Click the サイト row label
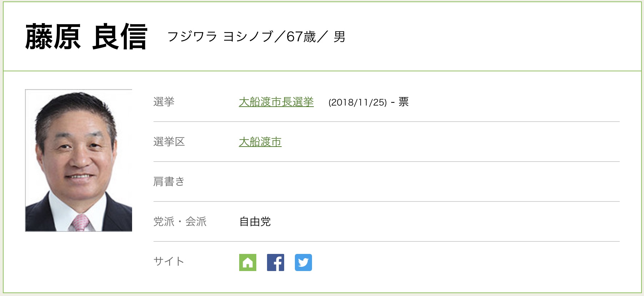Image resolution: width=644 pixels, height=296 pixels. 169,262
